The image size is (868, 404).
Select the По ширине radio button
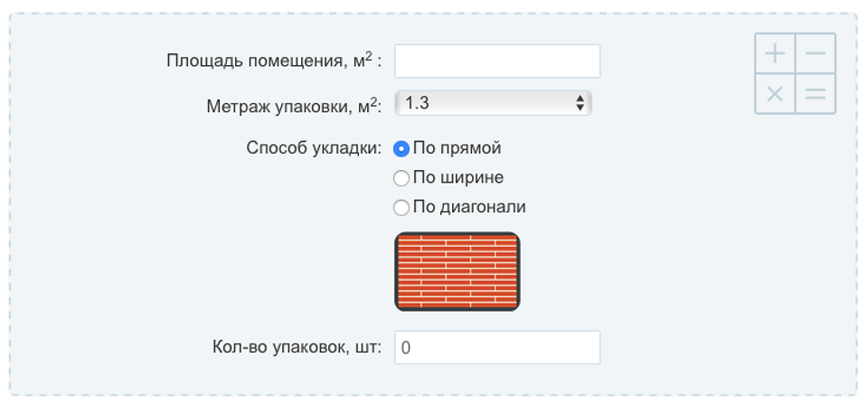401,179
